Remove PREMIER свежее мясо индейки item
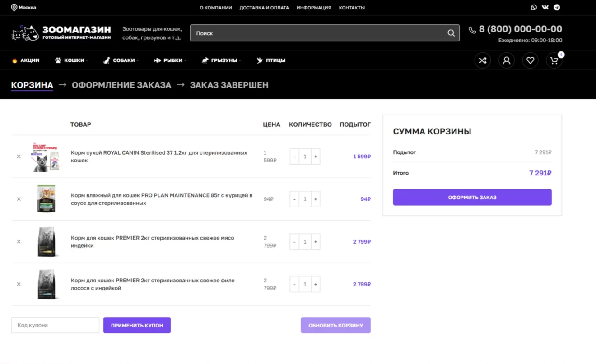The width and height of the screenshot is (596, 364). pos(19,242)
